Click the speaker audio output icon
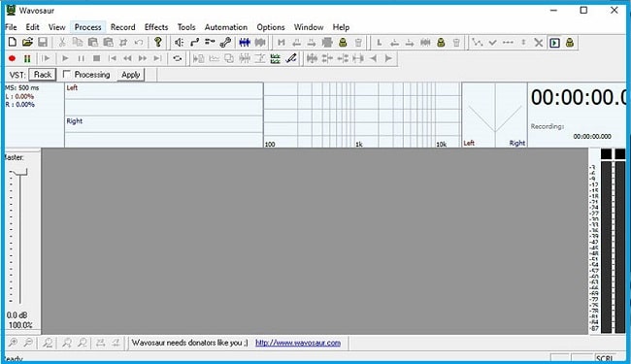 pyautogui.click(x=179, y=43)
